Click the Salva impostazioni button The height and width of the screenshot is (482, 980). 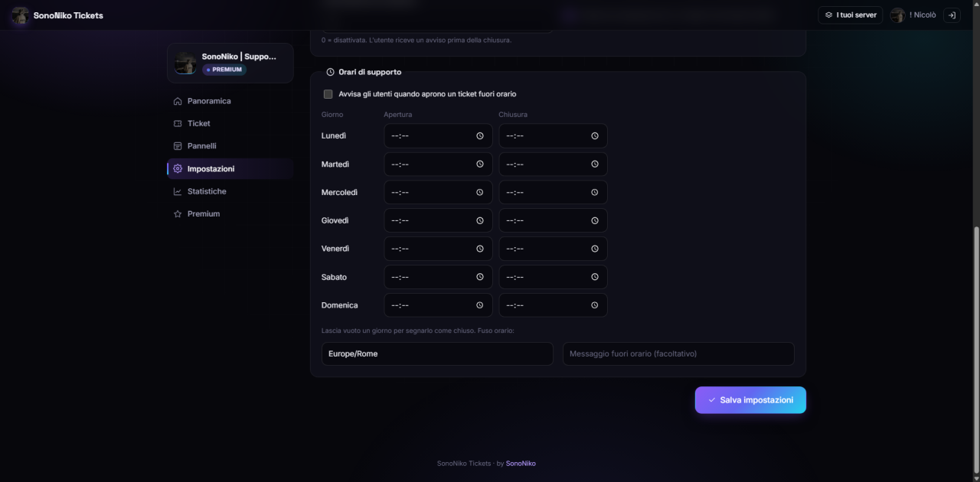750,400
